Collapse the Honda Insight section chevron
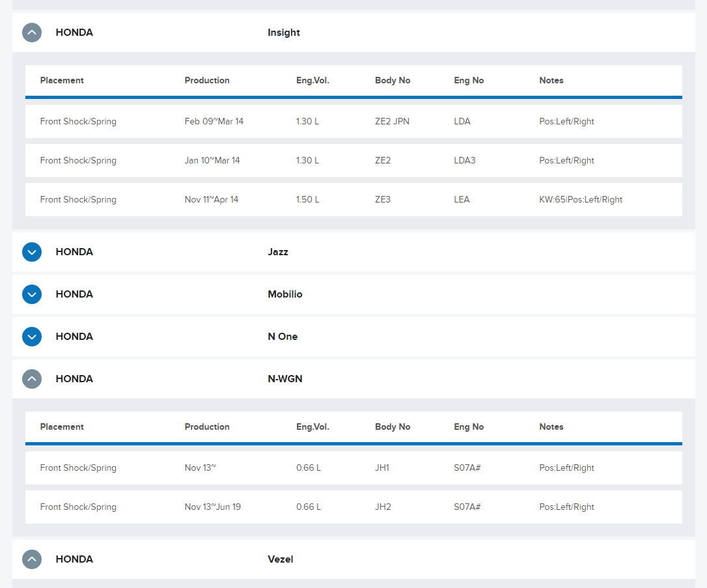Screen dimensions: 707x588 pyautogui.click(x=31, y=33)
